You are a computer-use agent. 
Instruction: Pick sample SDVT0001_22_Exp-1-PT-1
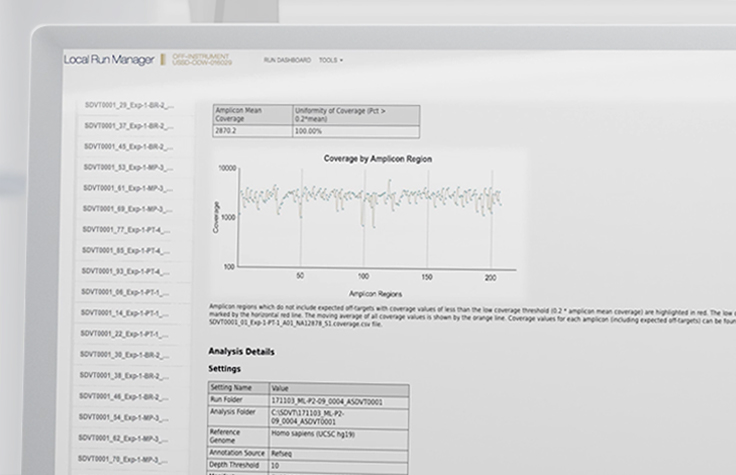(128, 333)
